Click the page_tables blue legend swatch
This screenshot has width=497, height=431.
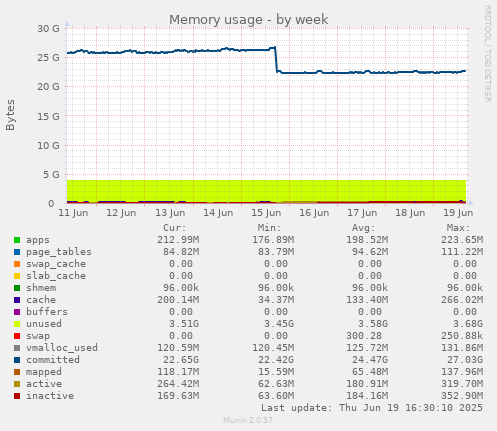pyautogui.click(x=17, y=252)
